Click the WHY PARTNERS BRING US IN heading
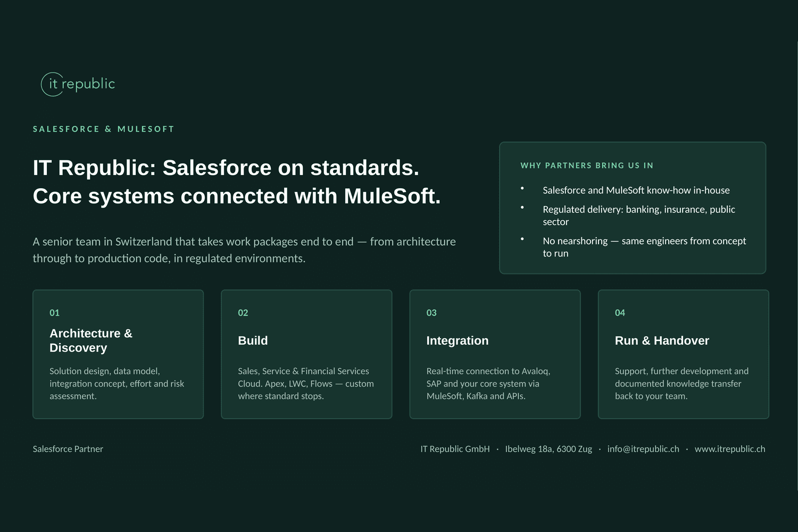 point(587,165)
